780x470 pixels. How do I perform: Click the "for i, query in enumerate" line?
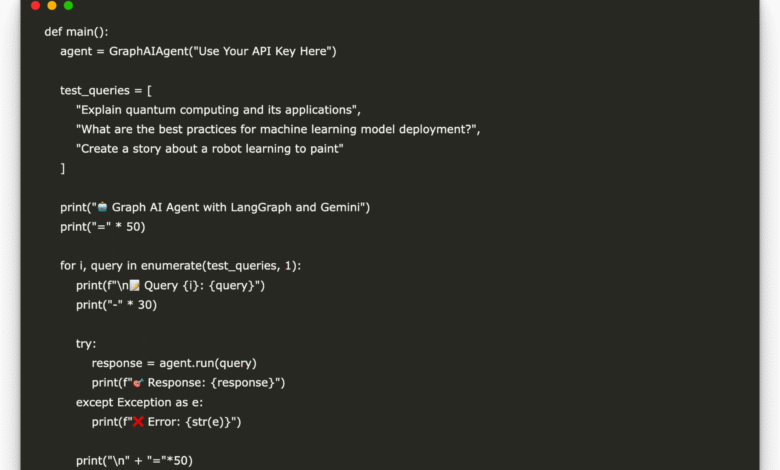tap(180, 265)
